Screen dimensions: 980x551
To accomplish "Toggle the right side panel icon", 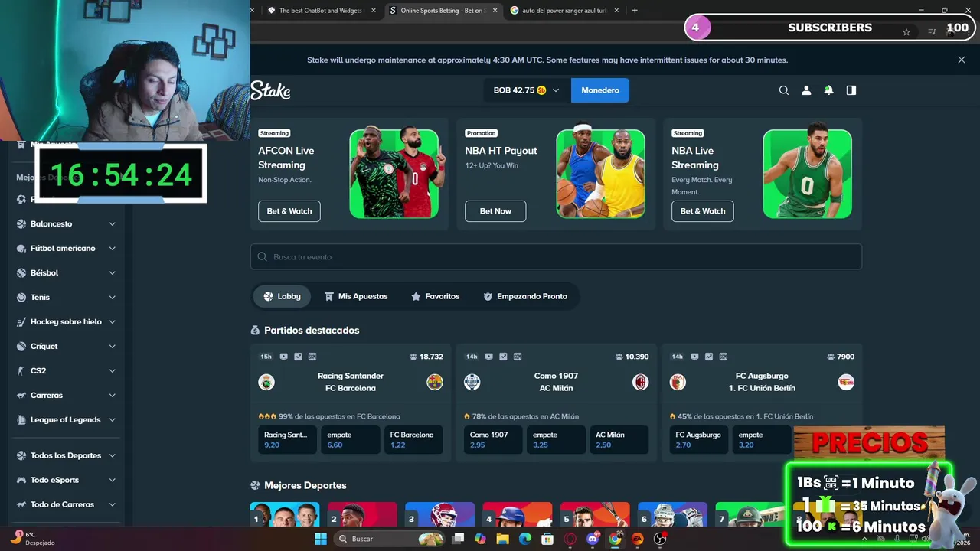I will (851, 90).
